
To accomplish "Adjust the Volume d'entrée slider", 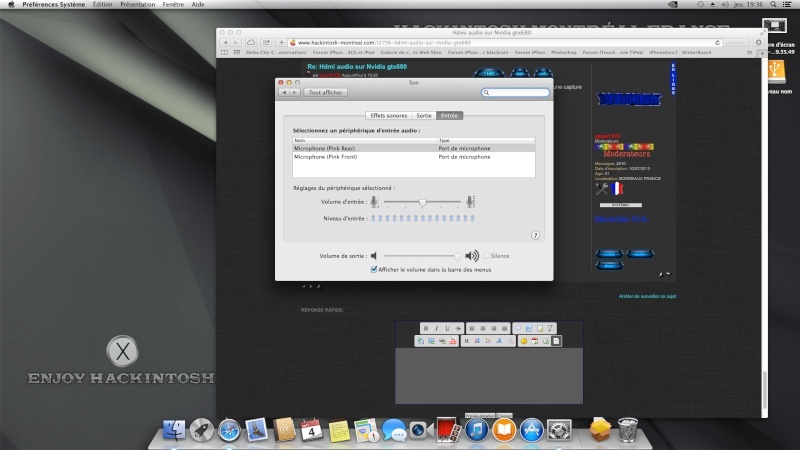I will coord(422,202).
